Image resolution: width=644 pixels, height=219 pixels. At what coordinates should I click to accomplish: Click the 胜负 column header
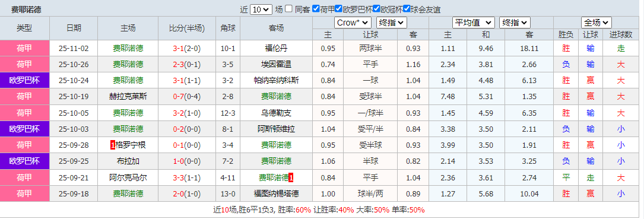pos(566,34)
